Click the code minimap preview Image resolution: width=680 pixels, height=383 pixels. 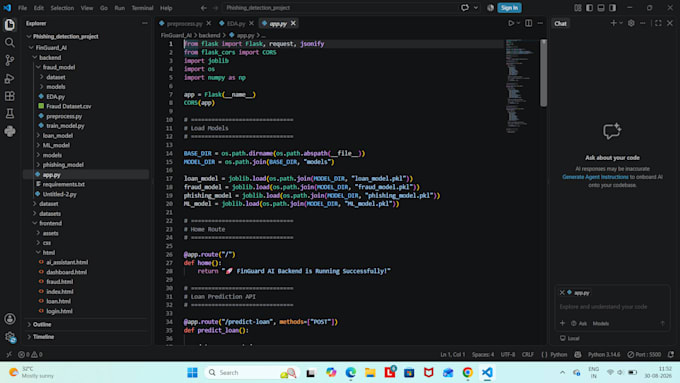coord(521,85)
